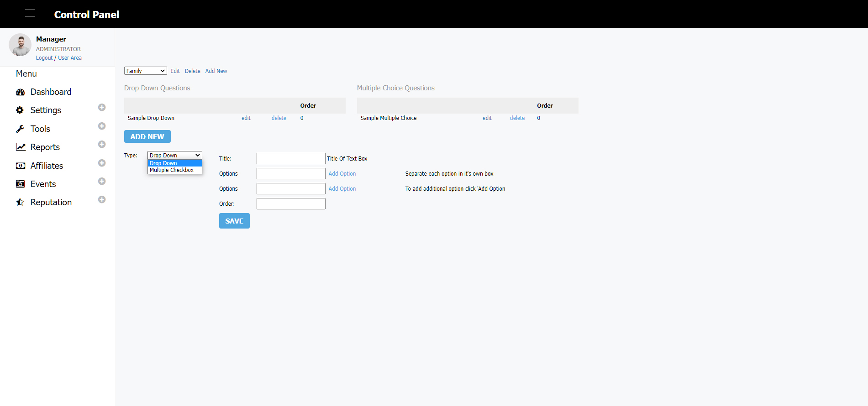Click Sample Drop Down row text
This screenshot has height=406, width=868.
coord(151,118)
